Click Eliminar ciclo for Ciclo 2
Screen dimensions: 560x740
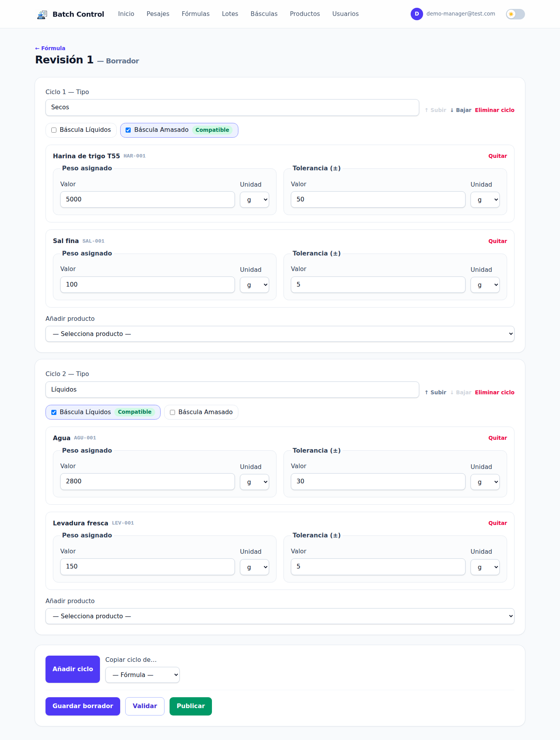tap(495, 392)
